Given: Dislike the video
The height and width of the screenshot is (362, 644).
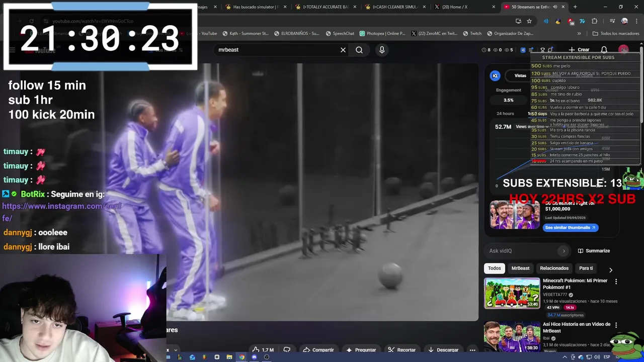Looking at the screenshot, I should tap(287, 350).
